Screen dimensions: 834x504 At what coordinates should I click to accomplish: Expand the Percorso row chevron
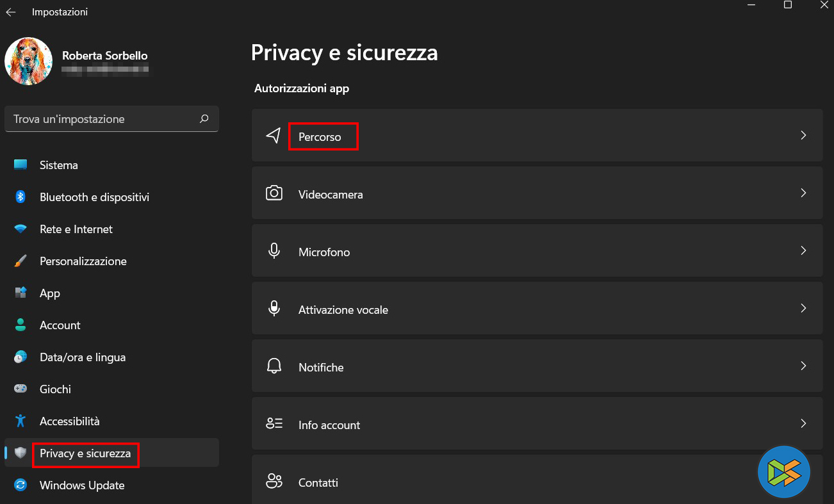803,136
